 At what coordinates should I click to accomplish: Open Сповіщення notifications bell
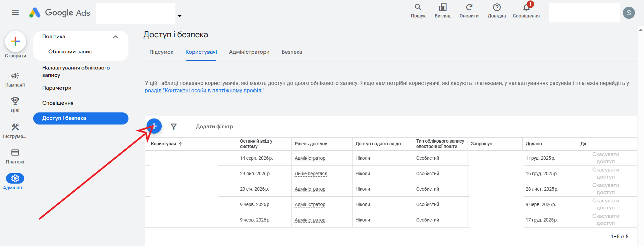526,11
